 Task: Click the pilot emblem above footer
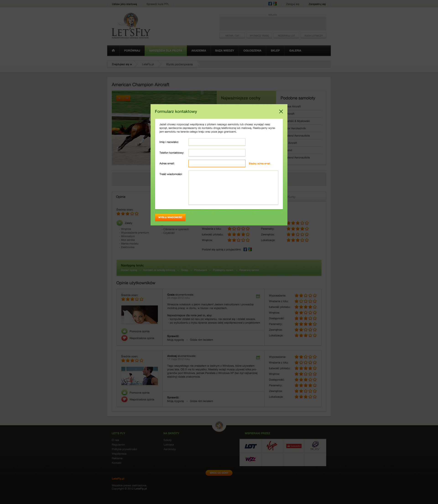coord(219,425)
